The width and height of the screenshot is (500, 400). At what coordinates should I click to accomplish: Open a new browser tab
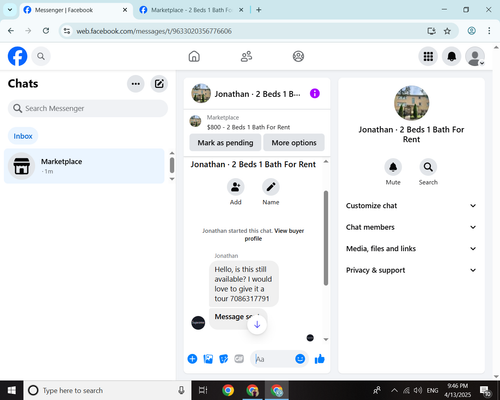[x=259, y=10]
